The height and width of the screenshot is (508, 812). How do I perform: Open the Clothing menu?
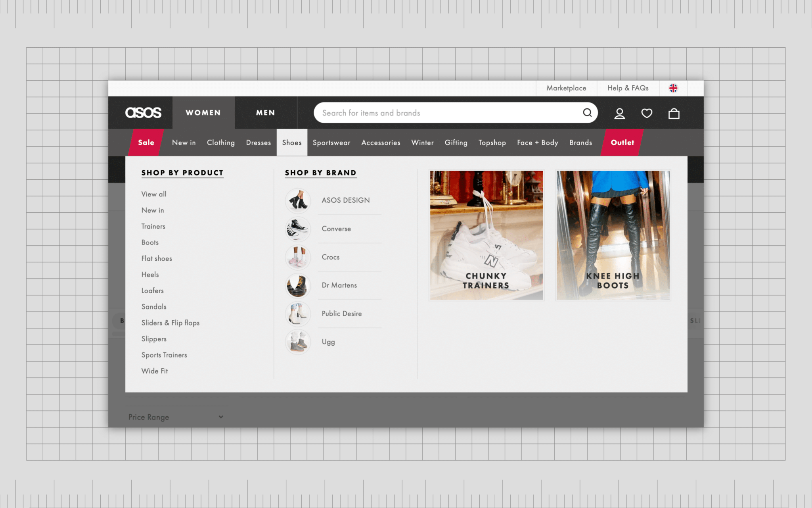pos(221,142)
